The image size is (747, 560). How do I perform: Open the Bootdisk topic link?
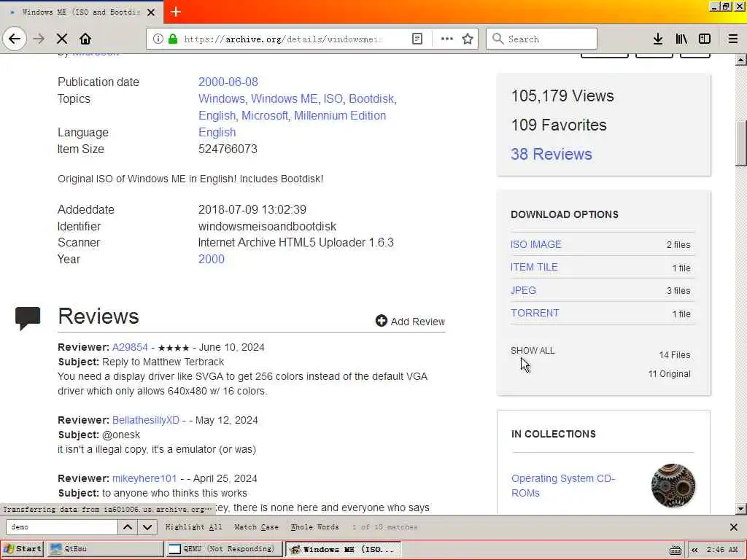372,99
